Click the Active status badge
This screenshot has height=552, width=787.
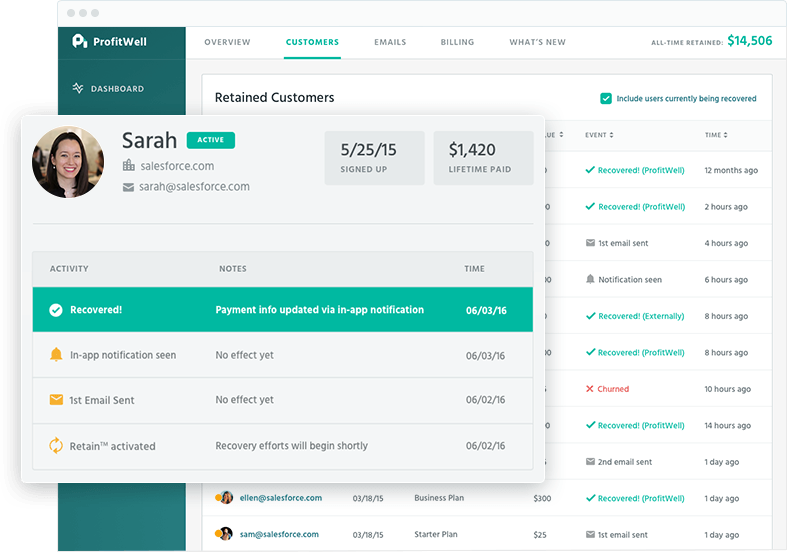pos(211,140)
